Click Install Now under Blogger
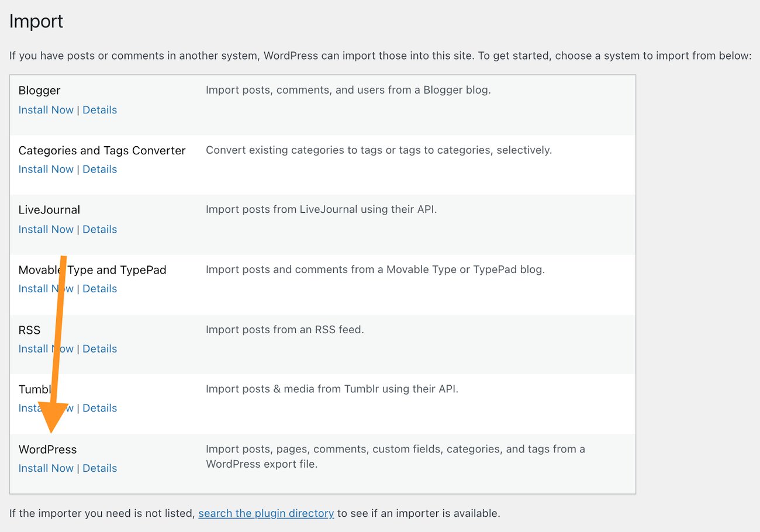The image size is (760, 532). pyautogui.click(x=46, y=109)
